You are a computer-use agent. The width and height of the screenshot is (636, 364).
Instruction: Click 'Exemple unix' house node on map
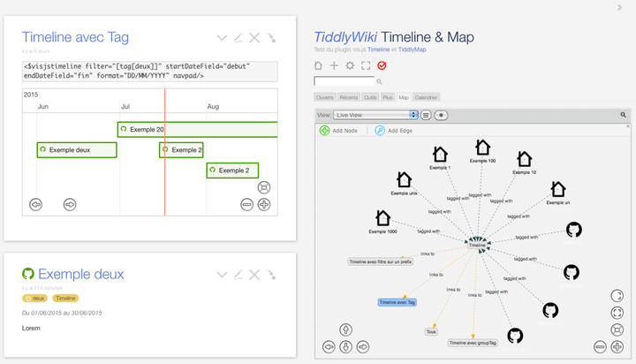pyautogui.click(x=404, y=179)
